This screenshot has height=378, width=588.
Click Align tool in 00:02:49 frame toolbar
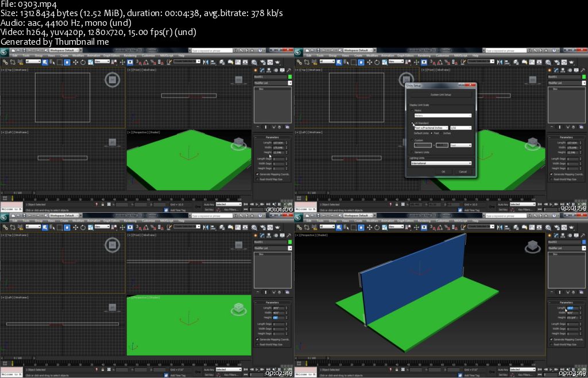point(212,227)
